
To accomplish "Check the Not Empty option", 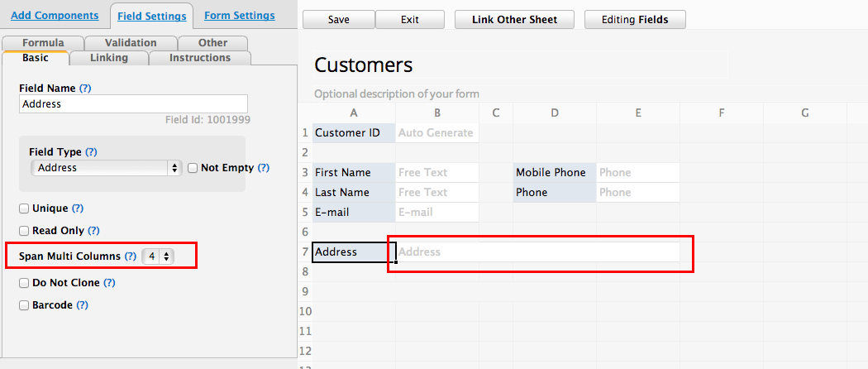I will [x=193, y=168].
